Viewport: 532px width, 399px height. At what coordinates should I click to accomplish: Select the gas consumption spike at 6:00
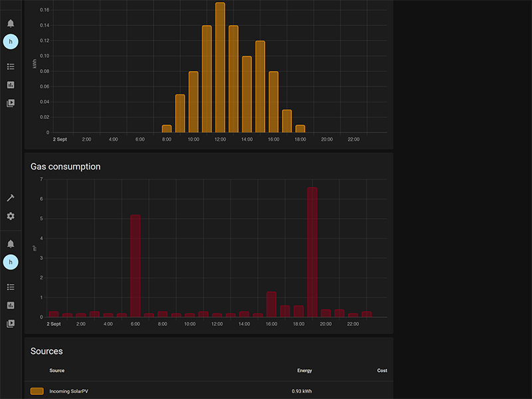tap(136, 266)
